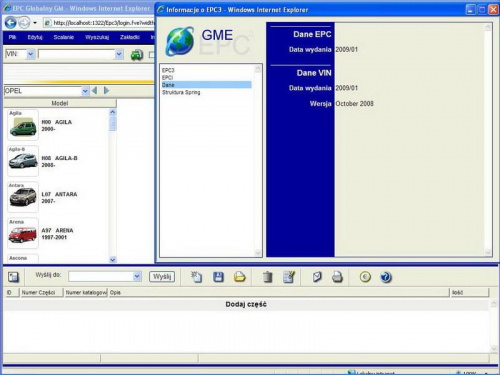Open the Plik menu
Image resolution: width=500 pixels, height=375 pixels.
pyautogui.click(x=13, y=37)
